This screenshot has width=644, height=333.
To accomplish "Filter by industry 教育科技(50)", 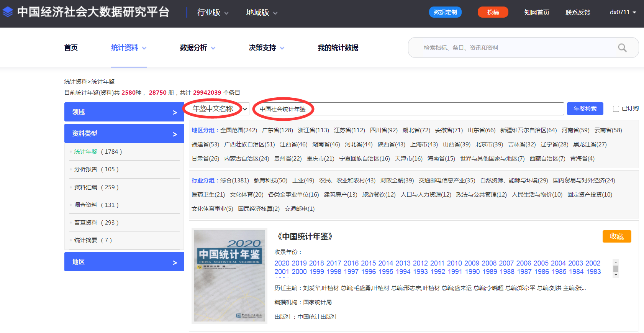I will (x=270, y=180).
